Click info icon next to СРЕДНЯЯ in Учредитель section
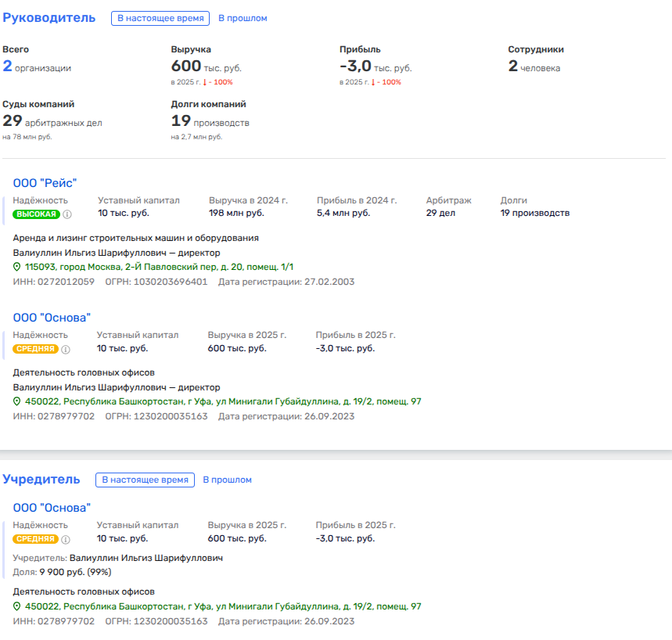 click(x=66, y=539)
